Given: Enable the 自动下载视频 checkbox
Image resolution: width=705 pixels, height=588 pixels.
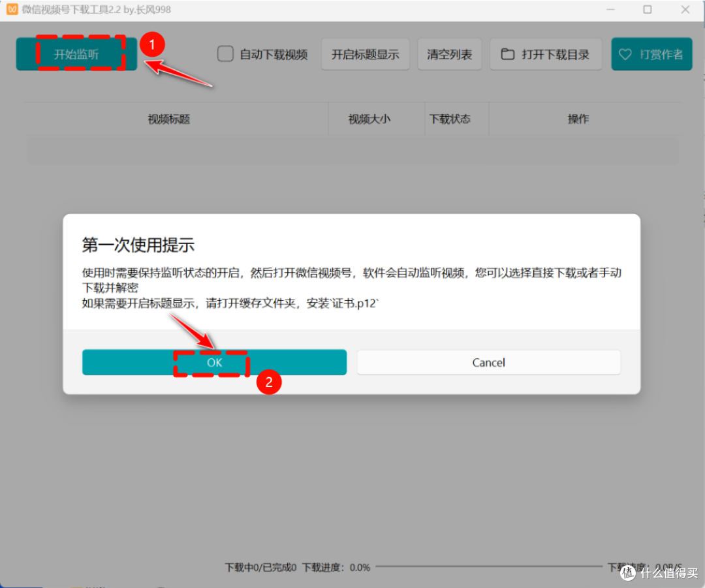Looking at the screenshot, I should coord(225,54).
